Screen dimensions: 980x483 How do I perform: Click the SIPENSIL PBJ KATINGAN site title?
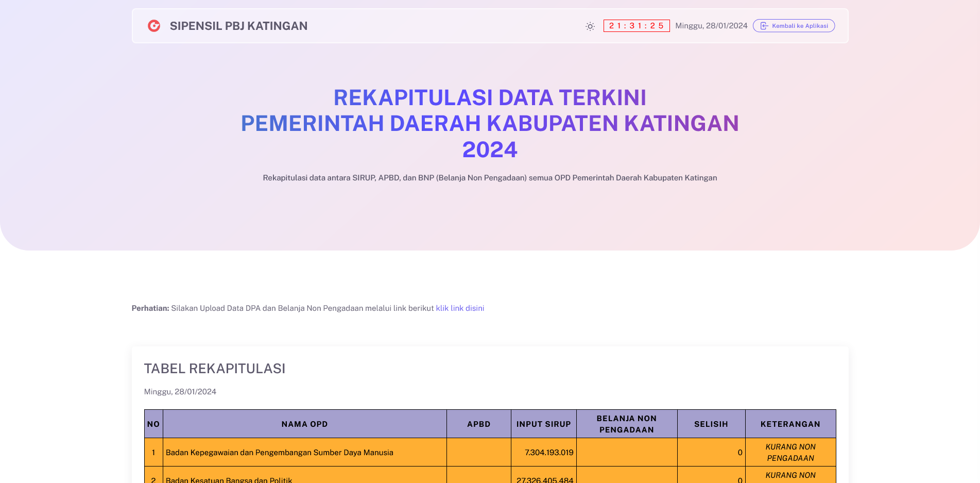click(238, 26)
